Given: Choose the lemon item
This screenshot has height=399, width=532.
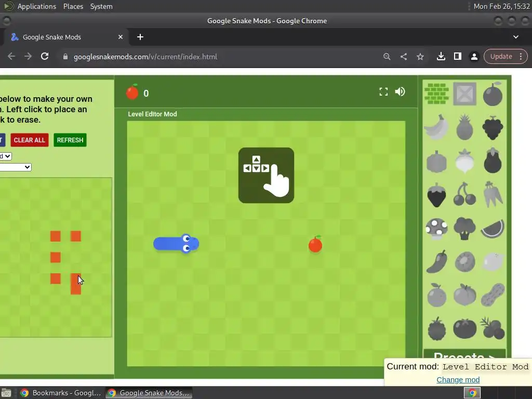Looking at the screenshot, I should click(x=493, y=262).
